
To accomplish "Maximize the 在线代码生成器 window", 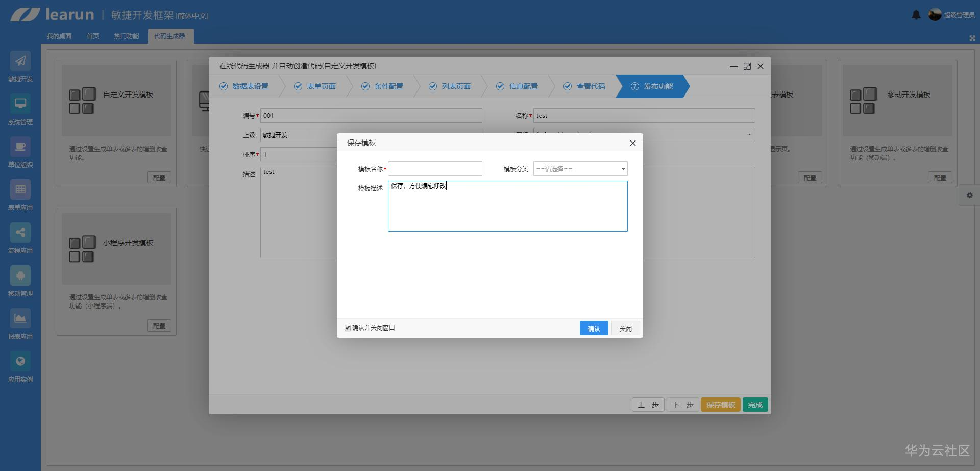I will pyautogui.click(x=747, y=66).
